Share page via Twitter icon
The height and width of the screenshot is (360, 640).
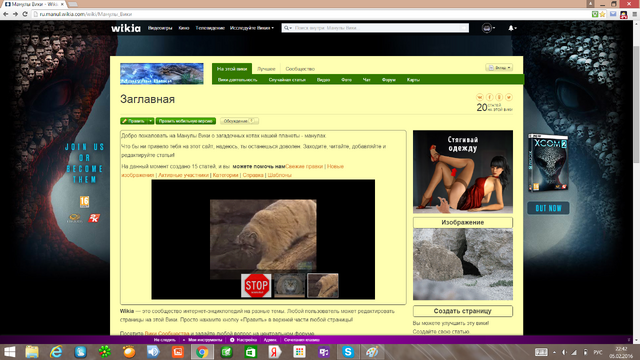click(x=509, y=97)
